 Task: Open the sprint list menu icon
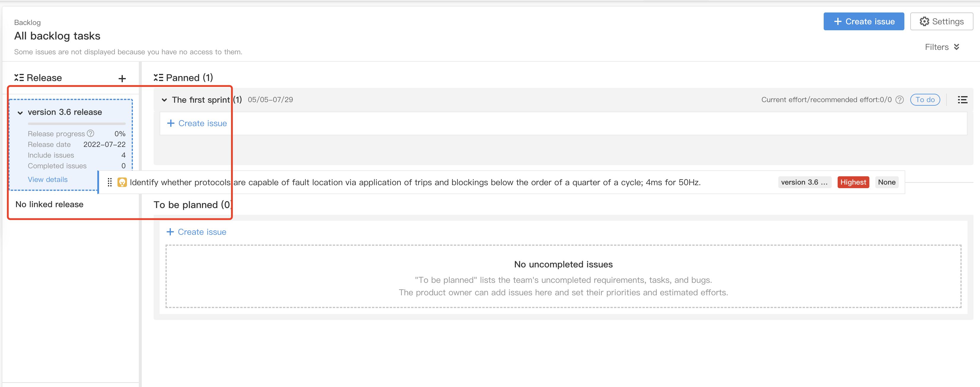[x=962, y=100]
